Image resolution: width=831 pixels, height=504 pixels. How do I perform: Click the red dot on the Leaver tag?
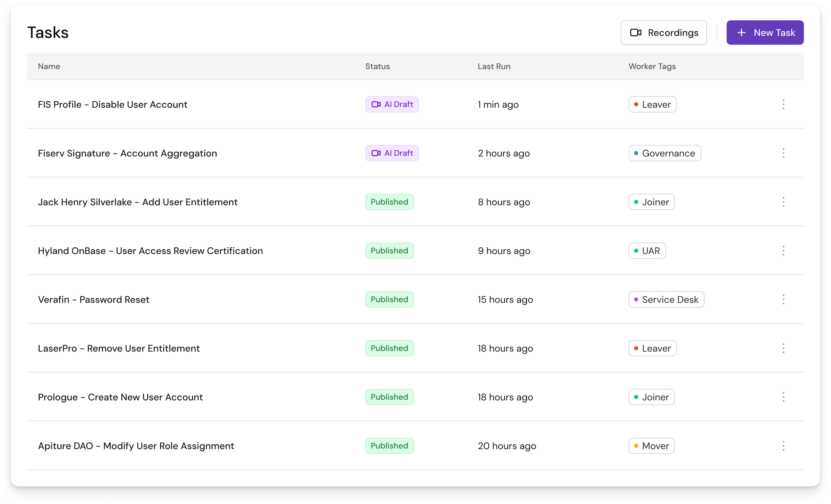pyautogui.click(x=637, y=104)
